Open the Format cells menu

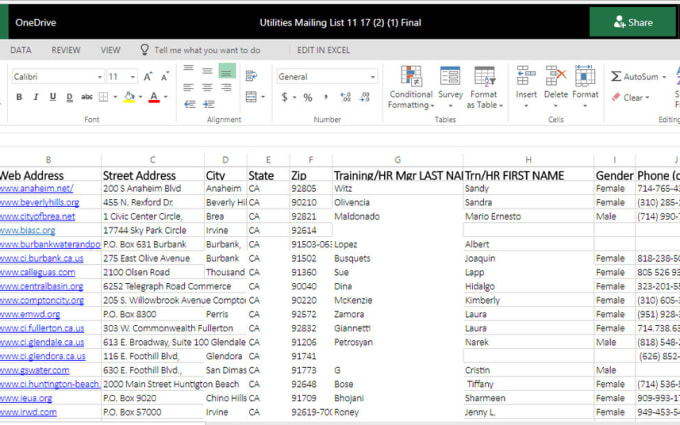pyautogui.click(x=585, y=86)
